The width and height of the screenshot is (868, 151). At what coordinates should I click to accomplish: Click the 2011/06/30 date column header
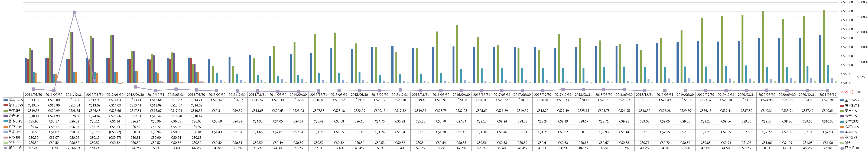[x=34, y=95]
